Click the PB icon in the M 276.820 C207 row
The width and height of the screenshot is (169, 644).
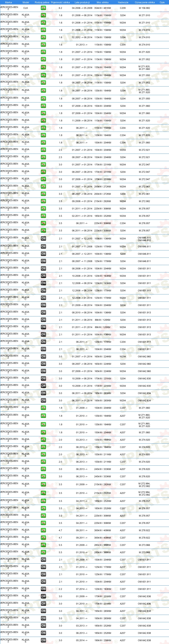click(x=43, y=476)
